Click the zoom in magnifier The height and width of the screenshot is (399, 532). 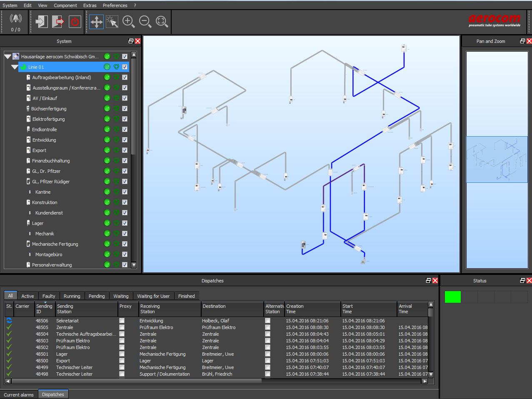[x=128, y=22]
